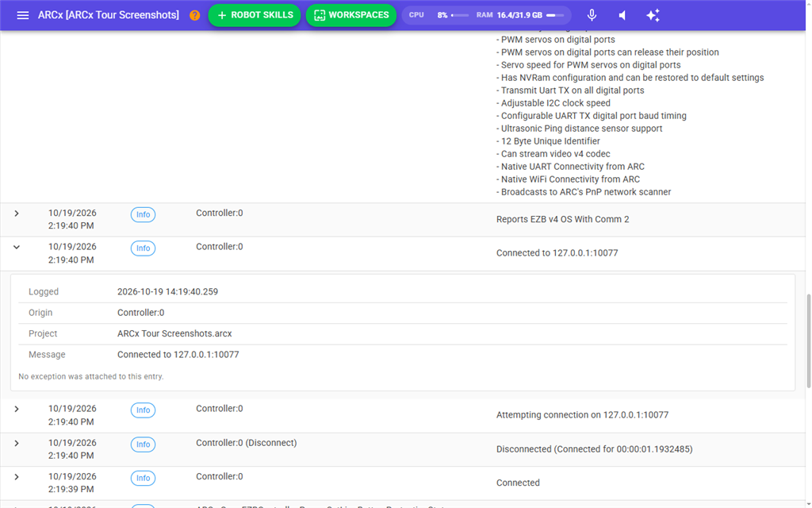
Task: Click Info badge on 'Attempting connection' row
Action: point(143,410)
